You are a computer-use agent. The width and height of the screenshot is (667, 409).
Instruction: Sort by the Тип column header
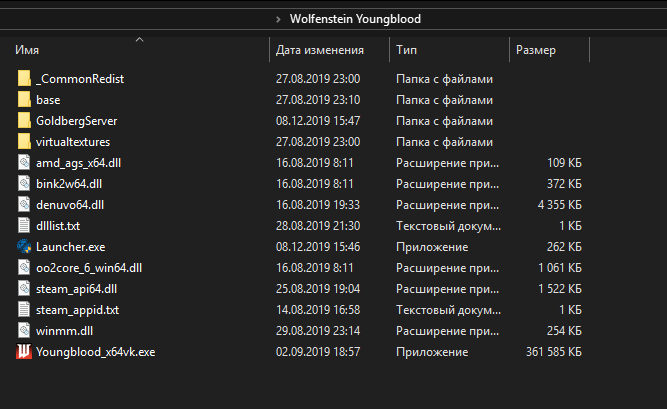coord(406,50)
